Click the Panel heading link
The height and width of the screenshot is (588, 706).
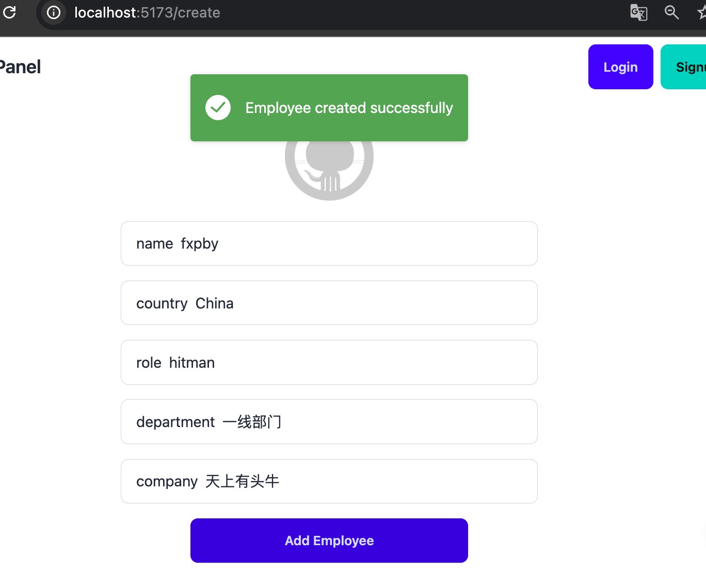point(20,67)
